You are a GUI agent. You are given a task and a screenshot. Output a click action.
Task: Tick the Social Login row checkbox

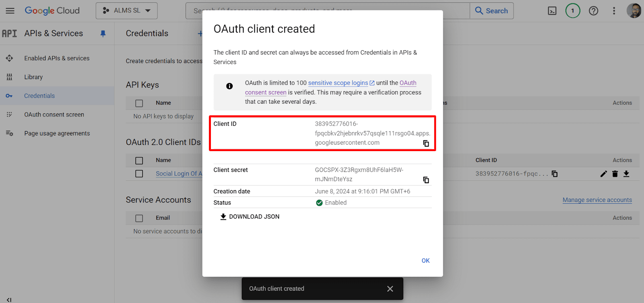[139, 174]
